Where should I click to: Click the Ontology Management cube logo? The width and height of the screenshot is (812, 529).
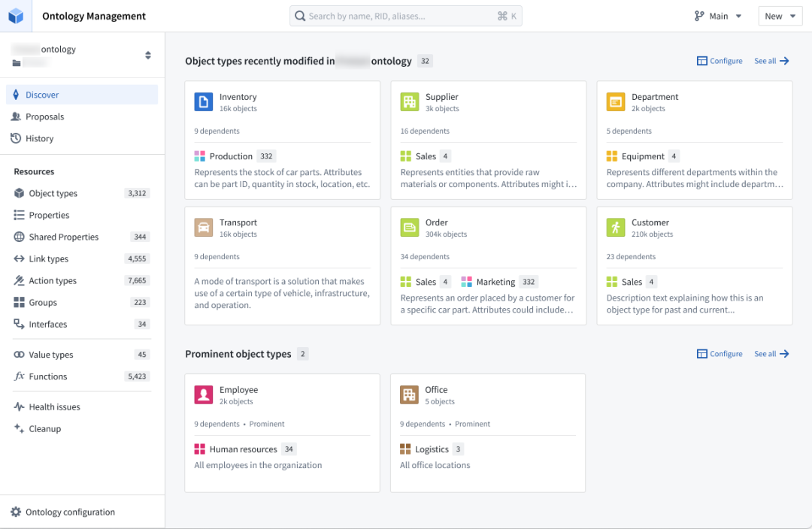click(x=16, y=16)
